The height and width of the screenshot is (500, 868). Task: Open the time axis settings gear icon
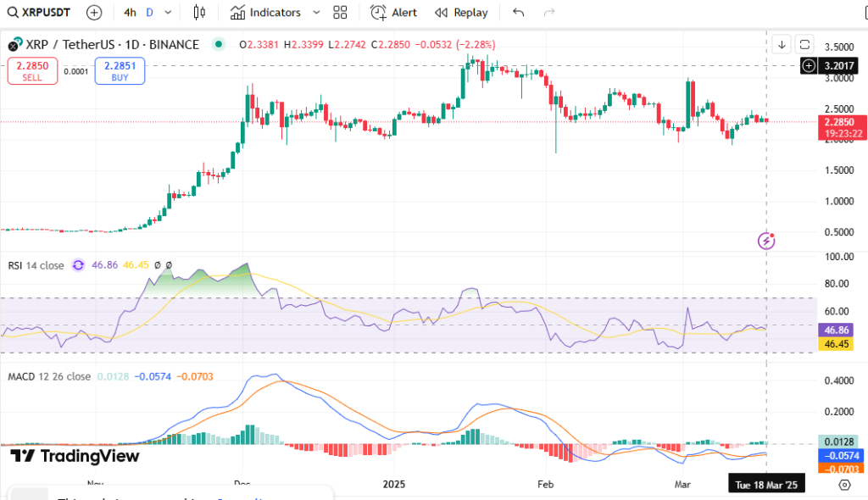(844, 485)
